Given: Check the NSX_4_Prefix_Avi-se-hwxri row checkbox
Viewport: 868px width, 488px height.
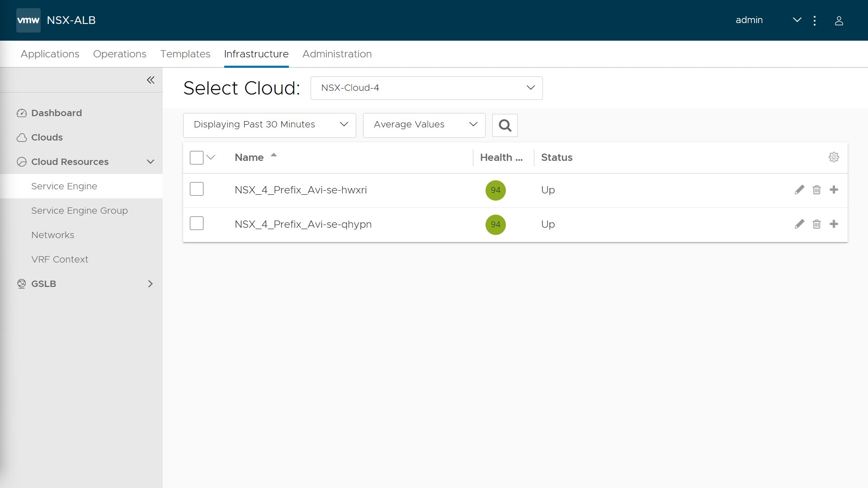Looking at the screenshot, I should pyautogui.click(x=197, y=189).
